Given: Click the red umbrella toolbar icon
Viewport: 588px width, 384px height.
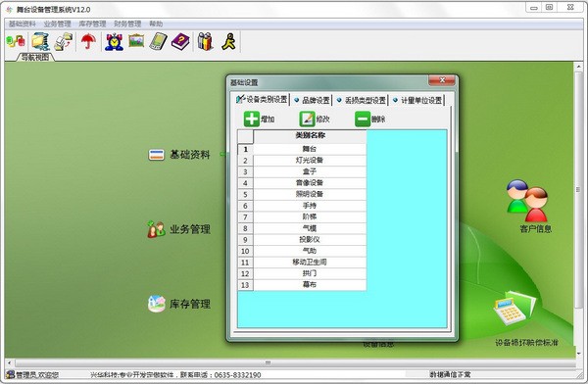Looking at the screenshot, I should [x=88, y=41].
